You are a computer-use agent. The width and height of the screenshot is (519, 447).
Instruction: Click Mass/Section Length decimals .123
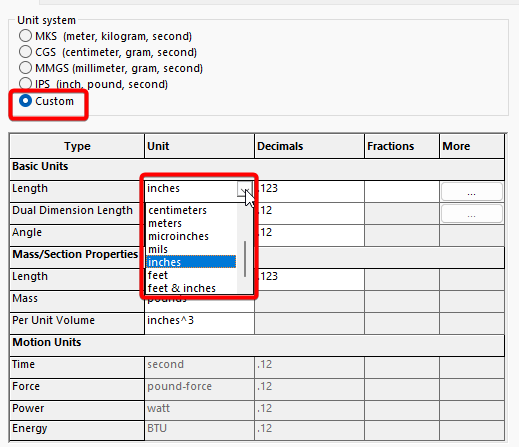(x=310, y=279)
